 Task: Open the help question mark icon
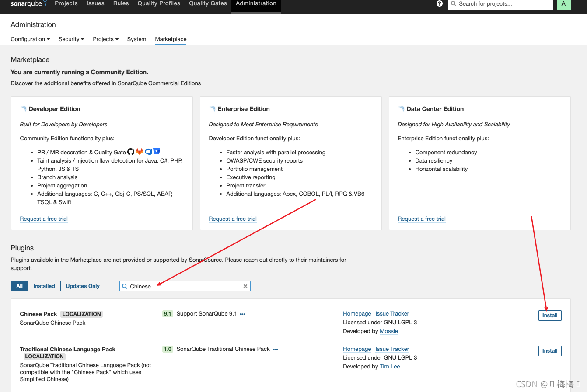pyautogui.click(x=440, y=3)
